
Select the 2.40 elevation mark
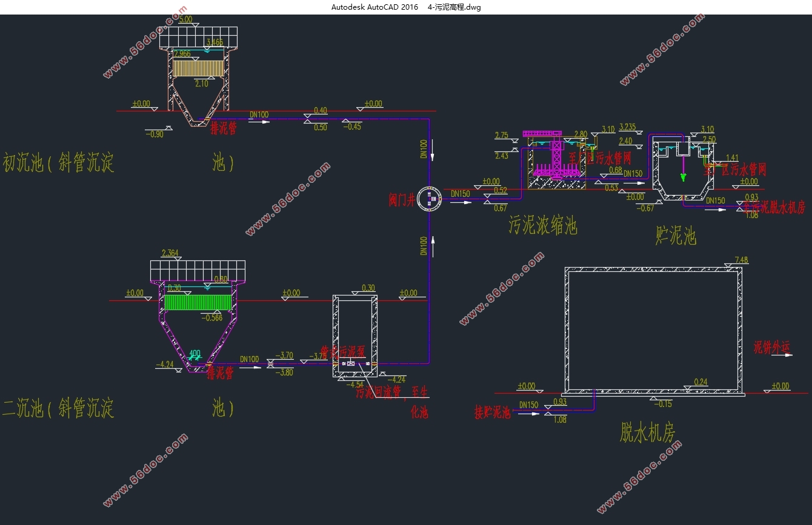(x=626, y=140)
